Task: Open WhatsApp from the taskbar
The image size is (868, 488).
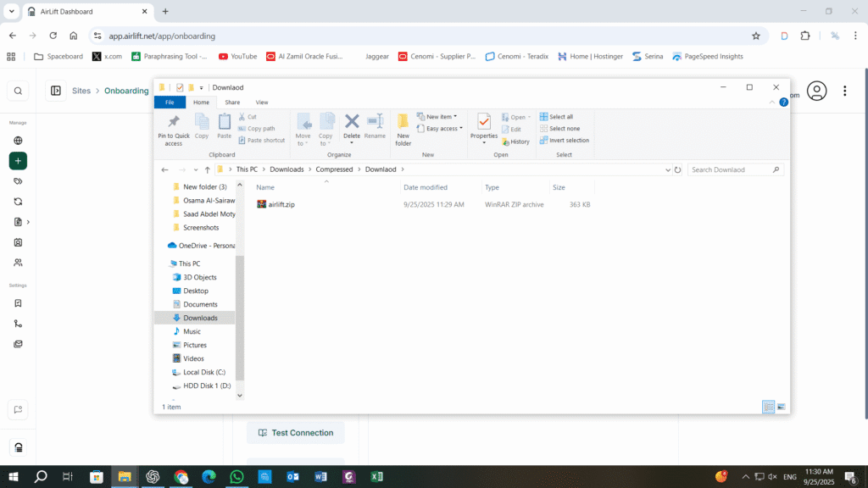Action: click(x=237, y=476)
